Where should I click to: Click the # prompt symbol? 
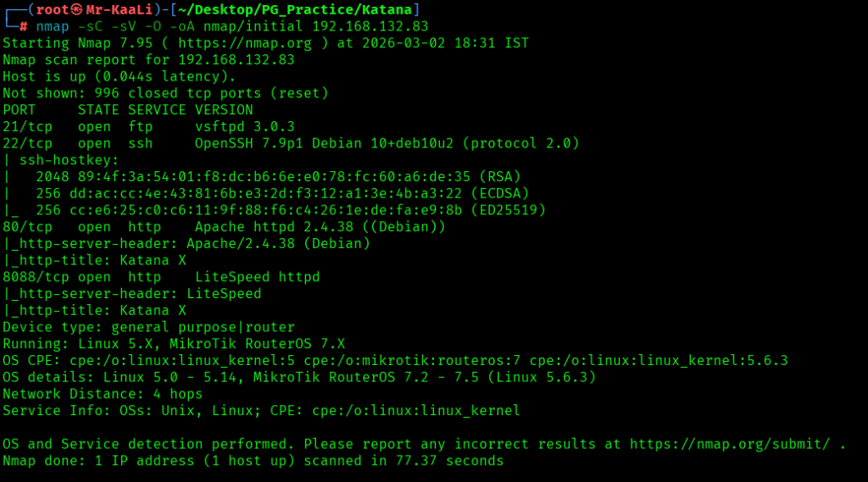click(x=23, y=25)
